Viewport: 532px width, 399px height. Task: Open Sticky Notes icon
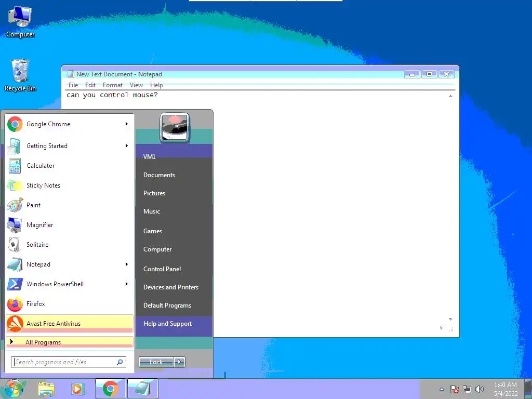pos(15,185)
